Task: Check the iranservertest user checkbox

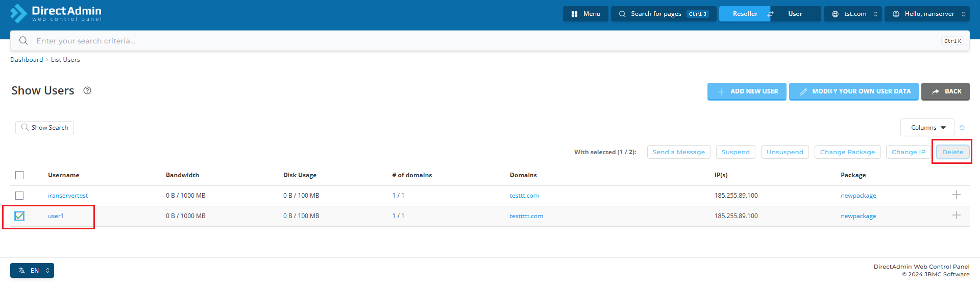Action: click(19, 196)
